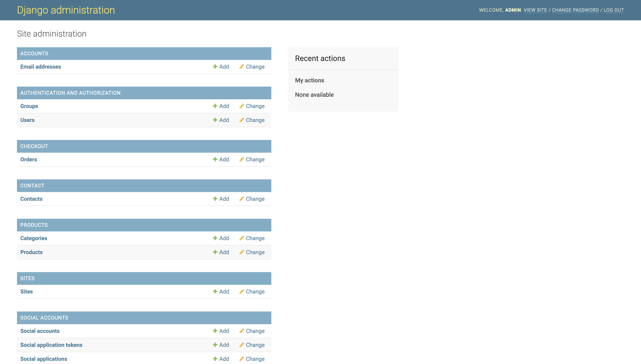Click the pencil icon in Categories row
This screenshot has width=641, height=364.
click(241, 238)
